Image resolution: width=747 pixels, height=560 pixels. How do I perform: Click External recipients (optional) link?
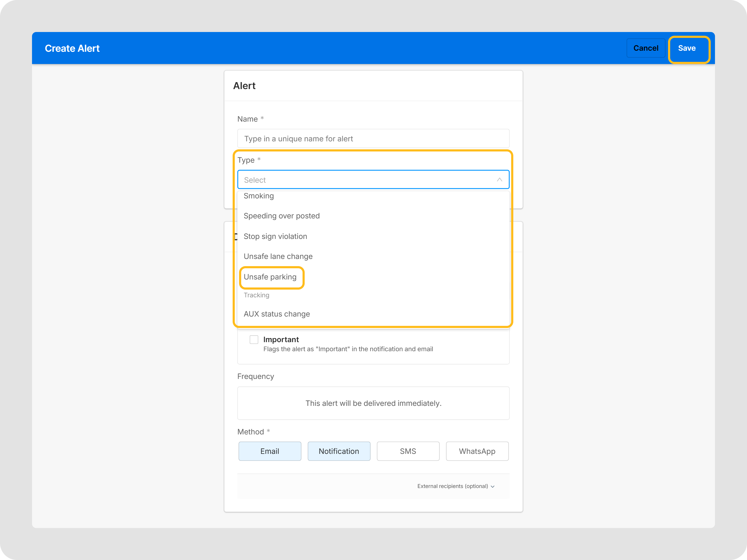tap(452, 486)
